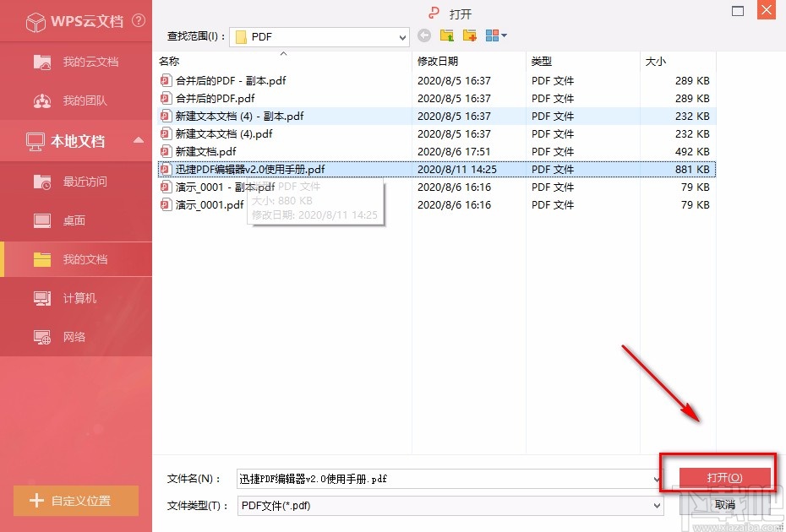Click the create new folder icon
Image resolution: width=786 pixels, height=532 pixels.
tap(469, 35)
